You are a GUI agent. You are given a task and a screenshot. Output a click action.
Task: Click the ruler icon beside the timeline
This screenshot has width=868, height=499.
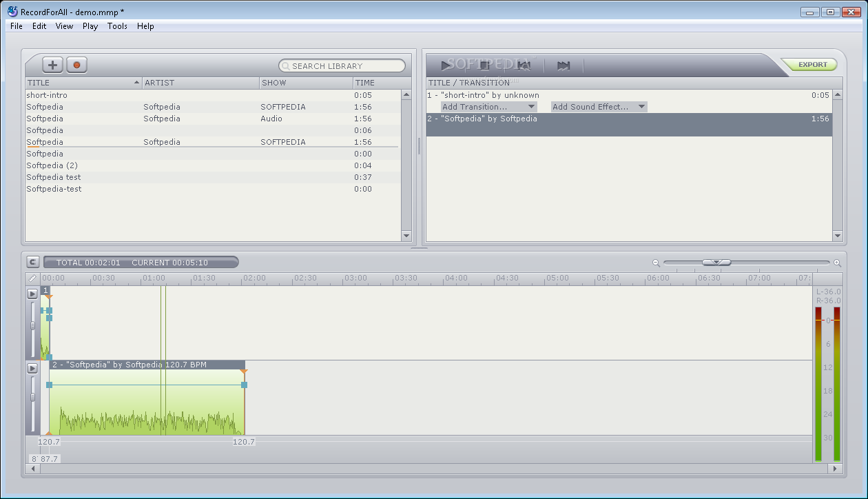coord(32,278)
